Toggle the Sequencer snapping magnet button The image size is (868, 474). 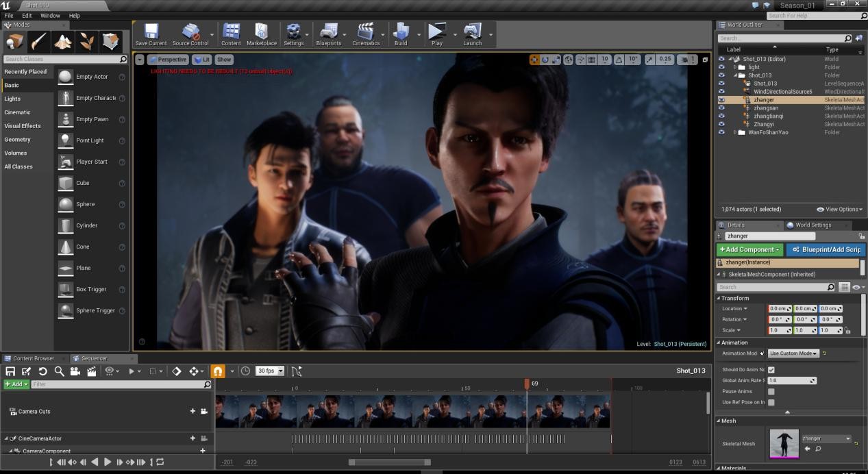pyautogui.click(x=217, y=371)
